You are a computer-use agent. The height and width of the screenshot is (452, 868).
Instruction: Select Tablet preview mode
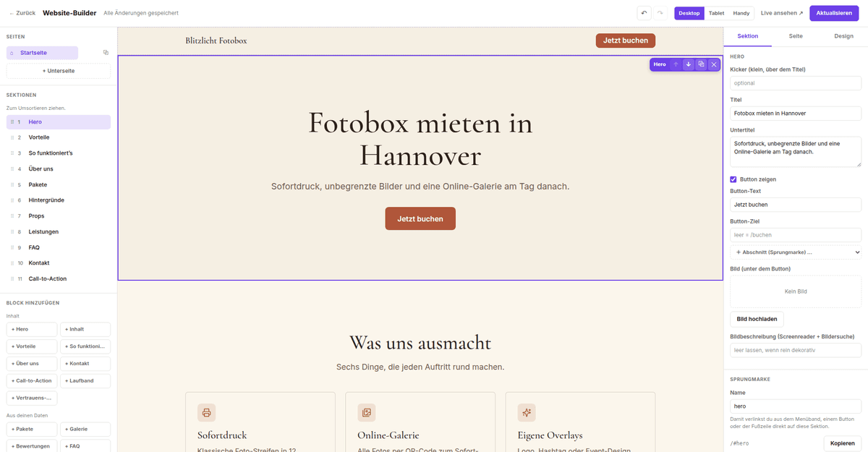pyautogui.click(x=716, y=13)
